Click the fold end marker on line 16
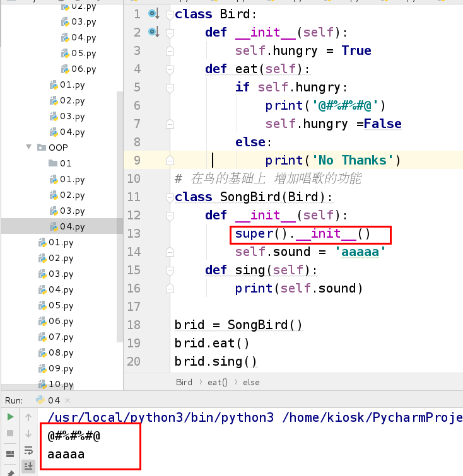The height and width of the screenshot is (476, 463). coord(170,288)
